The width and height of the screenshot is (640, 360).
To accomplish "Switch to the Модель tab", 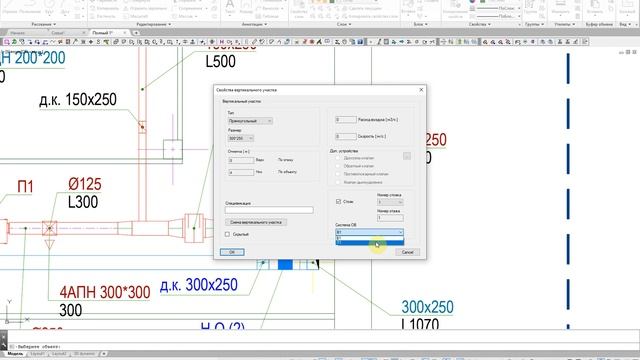I will (15, 353).
